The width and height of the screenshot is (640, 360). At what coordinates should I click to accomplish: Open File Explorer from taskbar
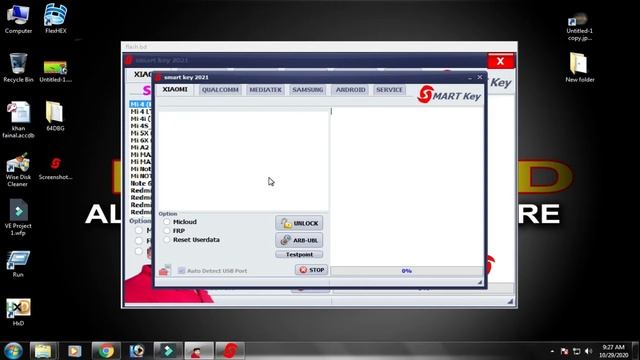(43, 351)
